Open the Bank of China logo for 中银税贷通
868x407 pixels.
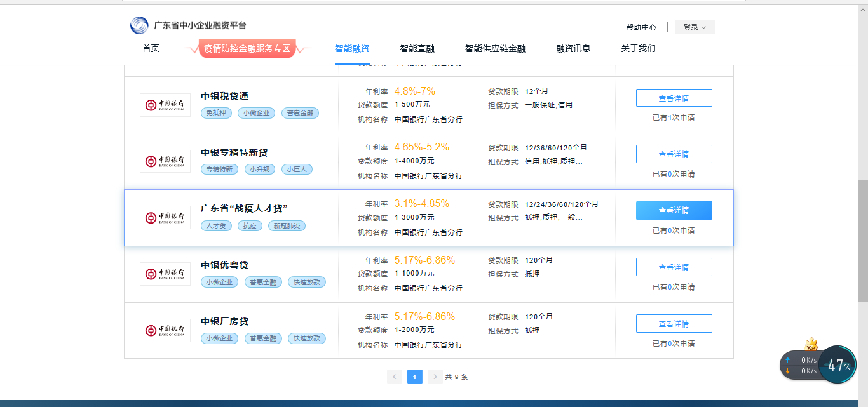pyautogui.click(x=165, y=105)
